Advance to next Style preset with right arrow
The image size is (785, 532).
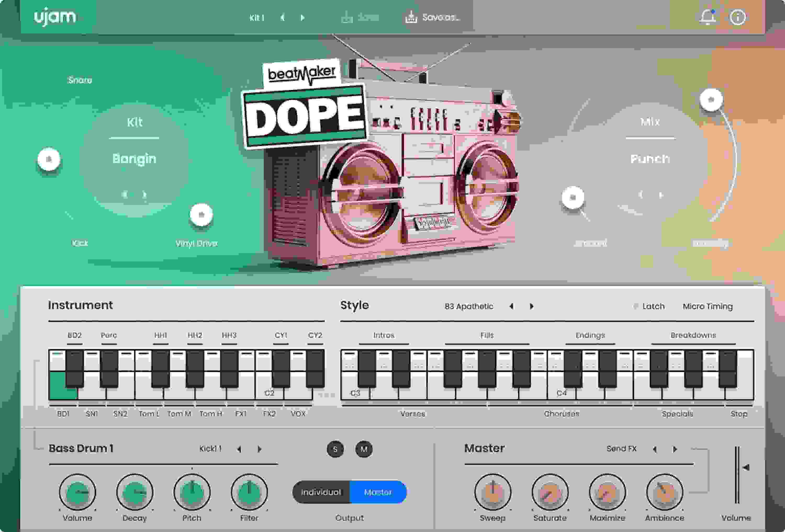click(x=532, y=306)
